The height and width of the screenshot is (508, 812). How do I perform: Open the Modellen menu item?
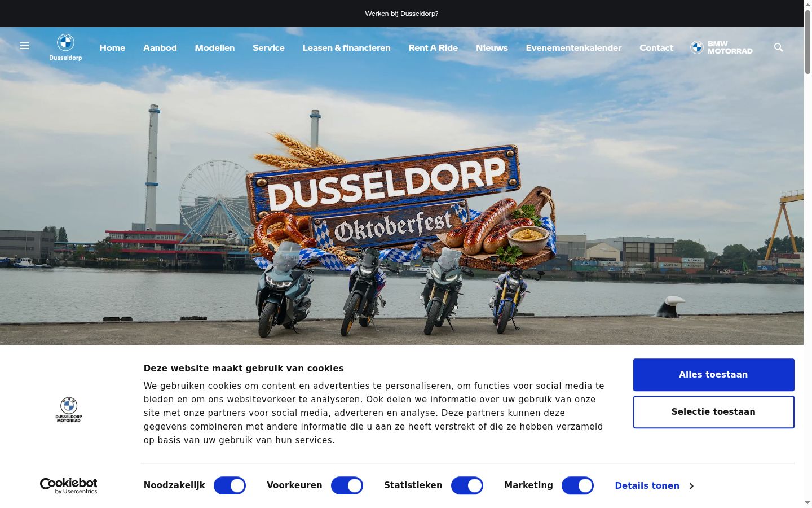(215, 48)
